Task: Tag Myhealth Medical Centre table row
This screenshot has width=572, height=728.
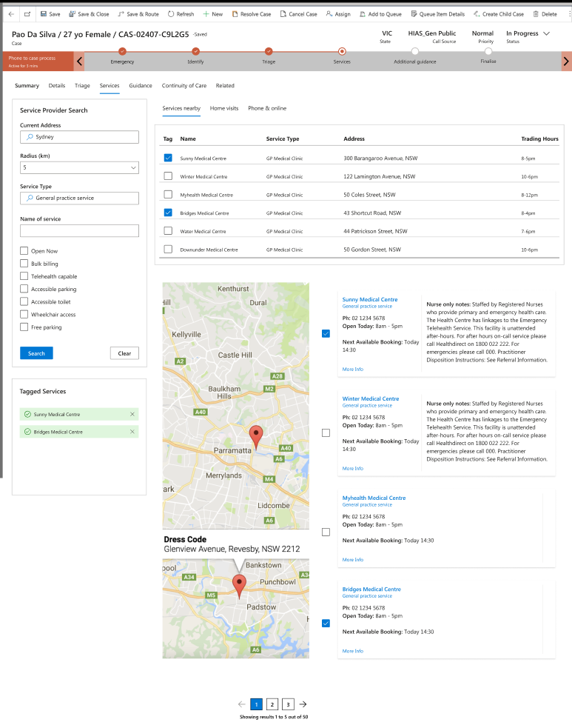Action: [168, 195]
